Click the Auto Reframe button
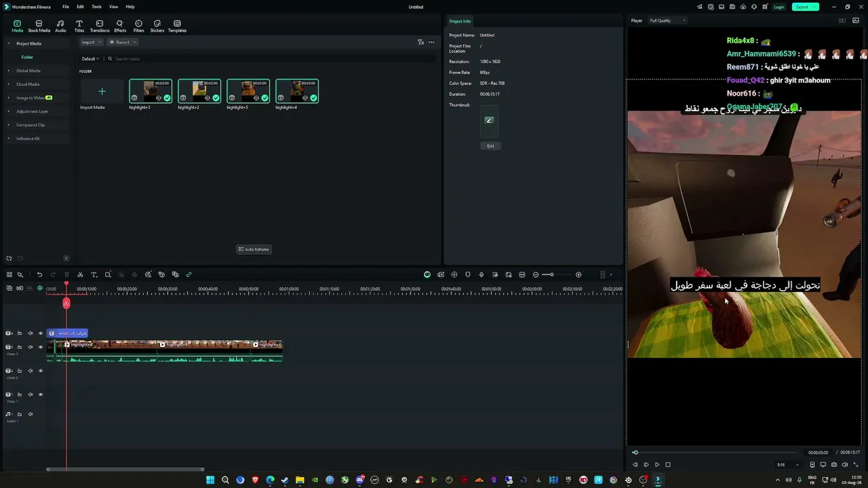 (254, 249)
